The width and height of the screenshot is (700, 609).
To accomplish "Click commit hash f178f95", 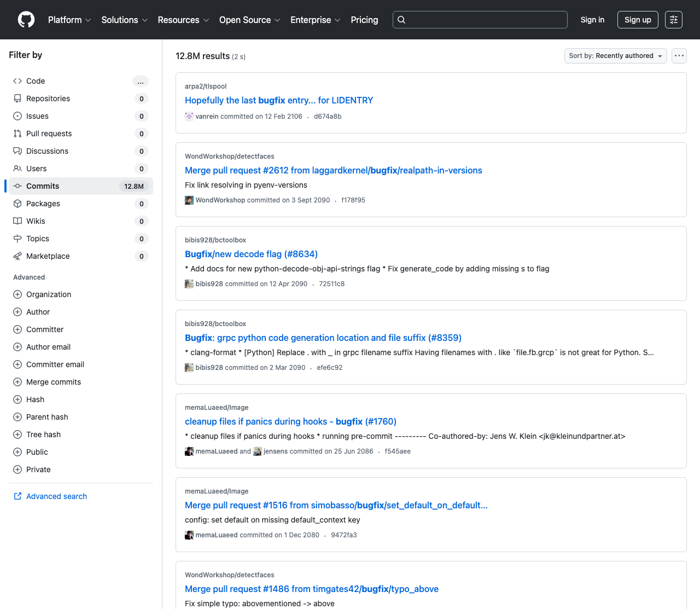I will coord(353,200).
